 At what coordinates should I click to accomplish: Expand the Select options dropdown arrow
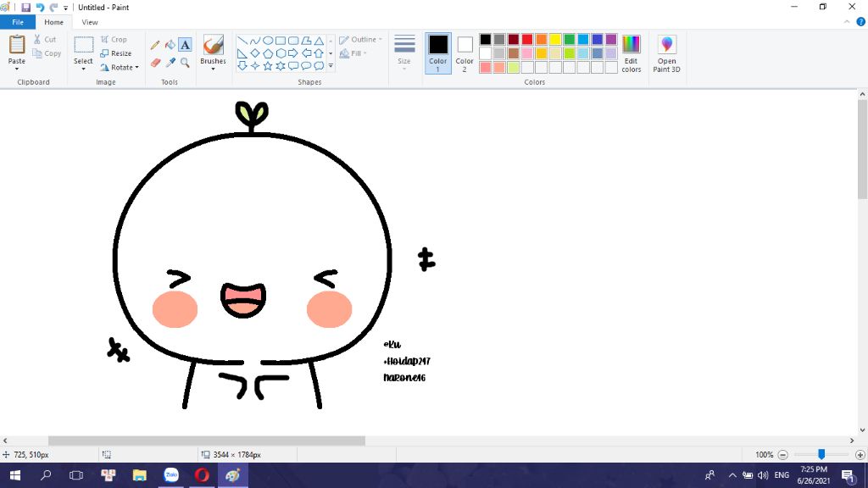(83, 69)
